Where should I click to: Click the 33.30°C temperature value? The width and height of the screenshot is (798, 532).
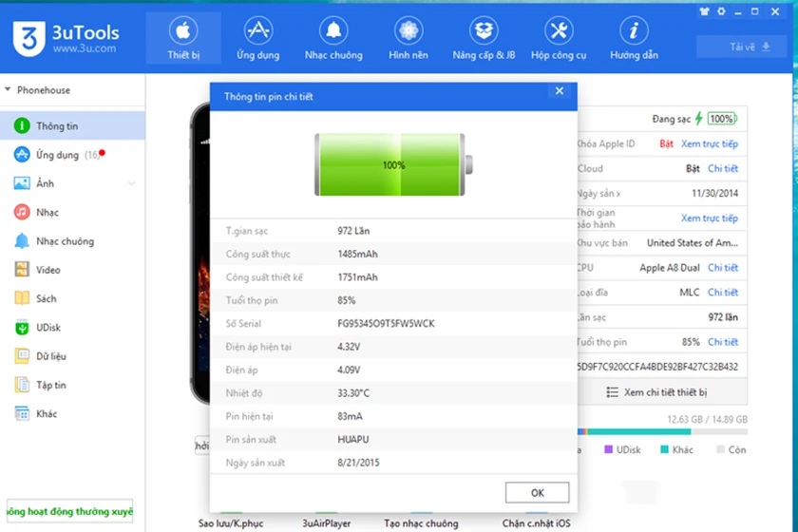click(x=353, y=393)
